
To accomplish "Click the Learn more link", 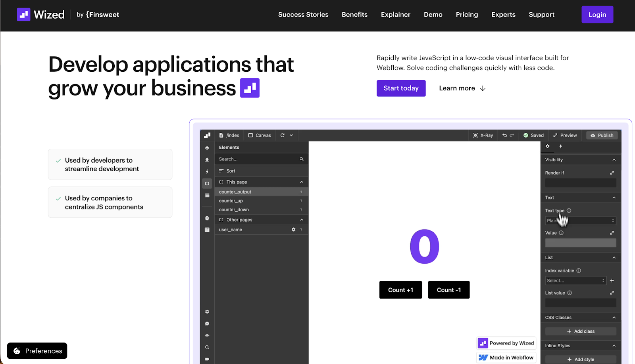I will [462, 88].
